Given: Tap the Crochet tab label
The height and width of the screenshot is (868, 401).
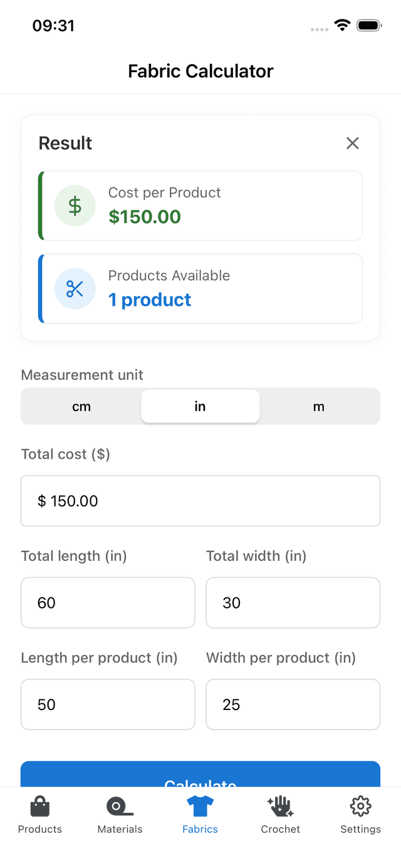Looking at the screenshot, I should tap(281, 829).
